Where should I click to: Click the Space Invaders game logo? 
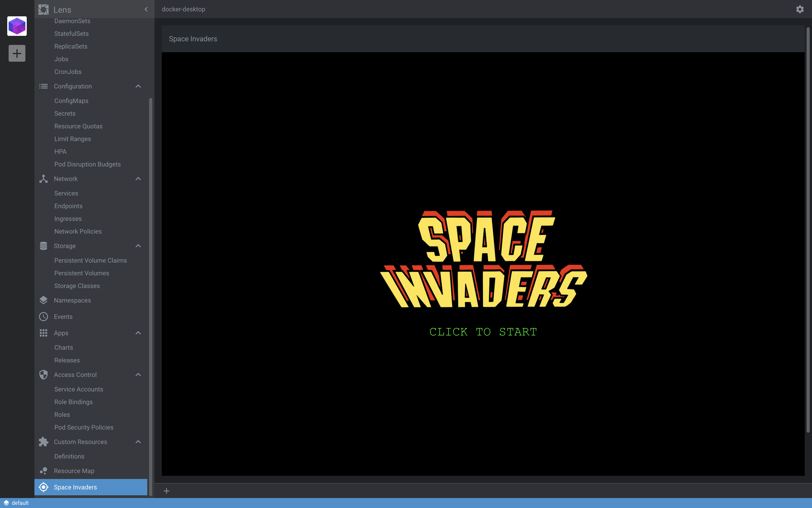[x=483, y=258]
